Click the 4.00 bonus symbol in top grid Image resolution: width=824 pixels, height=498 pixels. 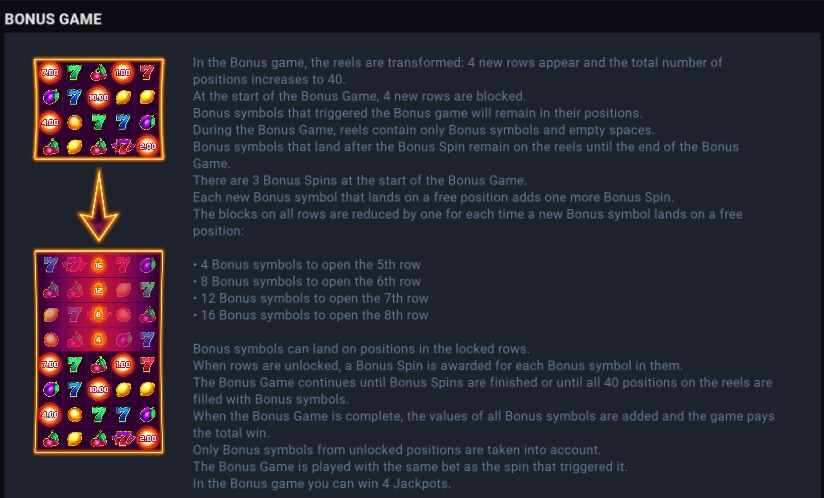coord(50,122)
